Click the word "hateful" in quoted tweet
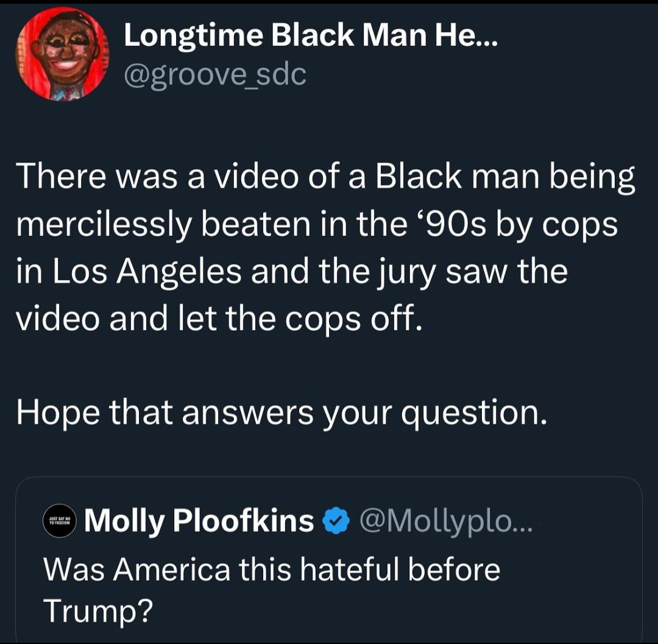The image size is (658, 644). [353, 570]
